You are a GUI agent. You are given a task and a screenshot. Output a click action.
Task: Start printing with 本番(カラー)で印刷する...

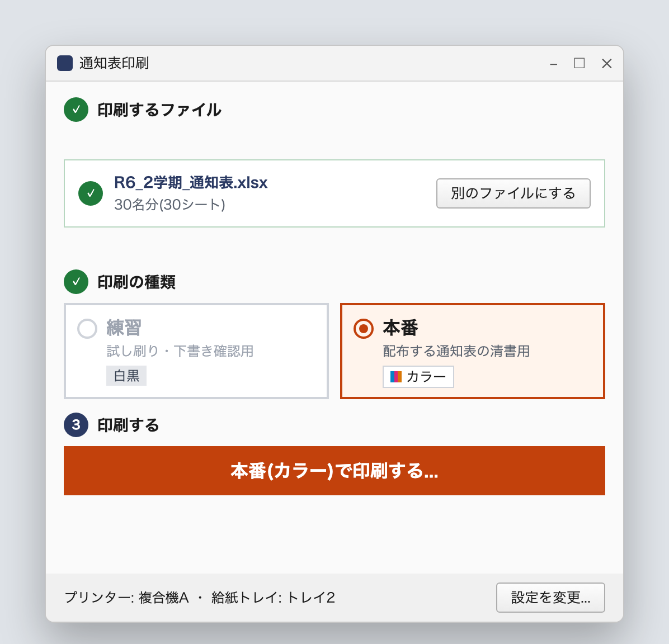point(334,471)
